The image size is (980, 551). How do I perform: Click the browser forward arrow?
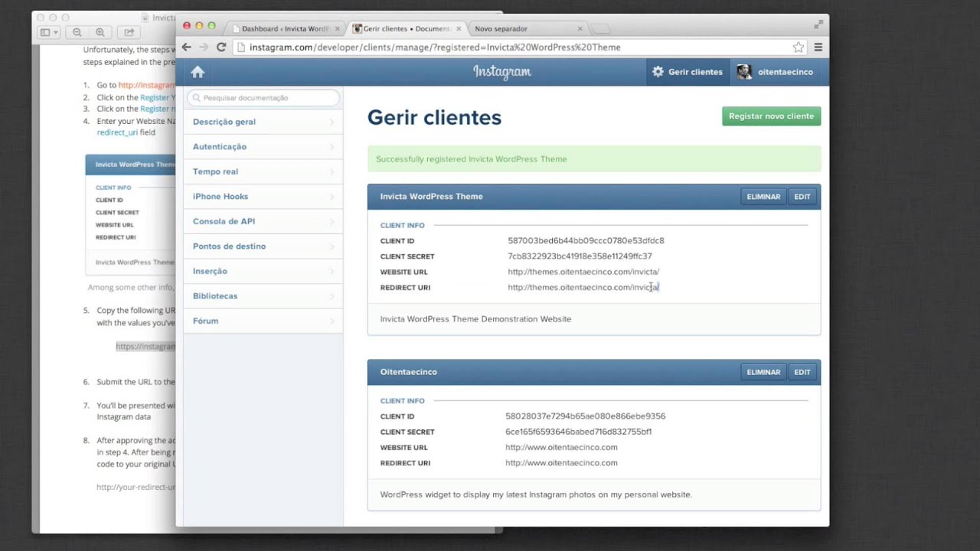click(x=204, y=47)
